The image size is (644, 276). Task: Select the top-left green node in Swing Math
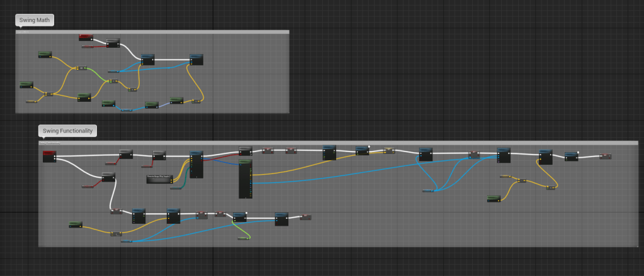pyautogui.click(x=45, y=54)
